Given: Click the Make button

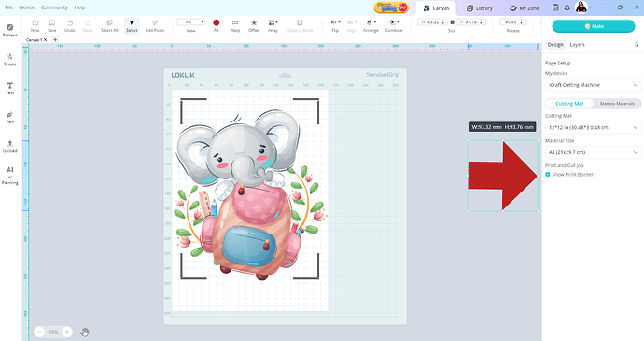Looking at the screenshot, I should click(x=594, y=26).
